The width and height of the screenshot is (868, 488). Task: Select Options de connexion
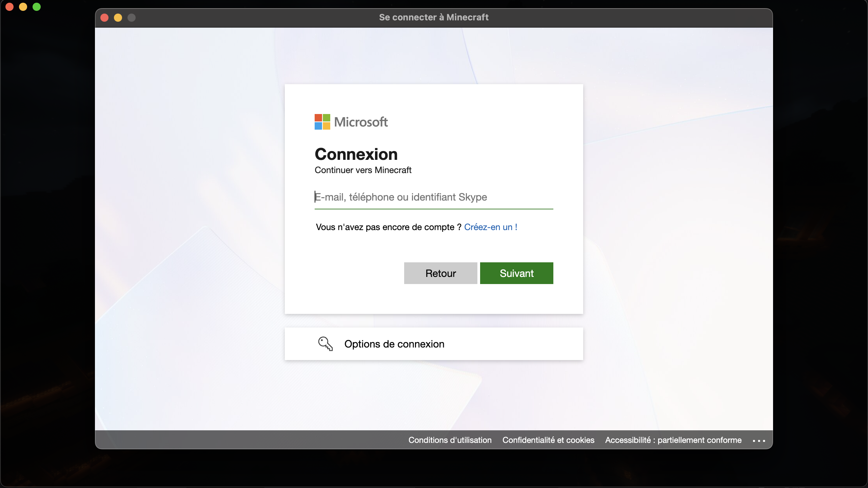[394, 344]
